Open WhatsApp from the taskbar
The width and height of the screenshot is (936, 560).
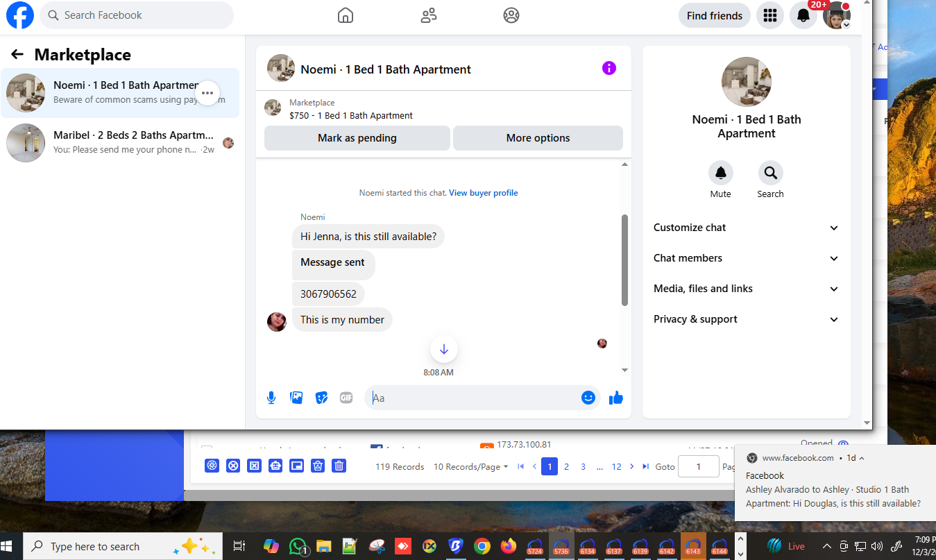tap(298, 546)
